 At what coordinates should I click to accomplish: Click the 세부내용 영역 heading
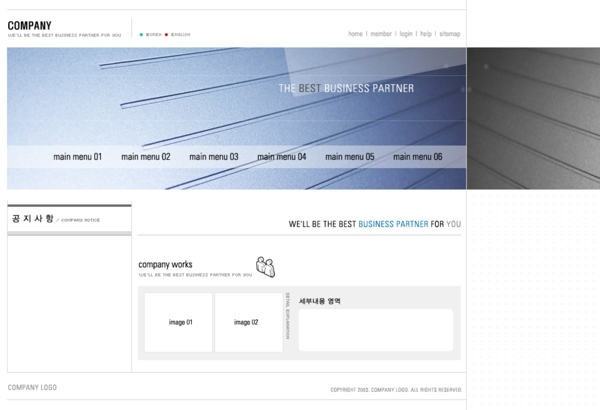coord(320,301)
